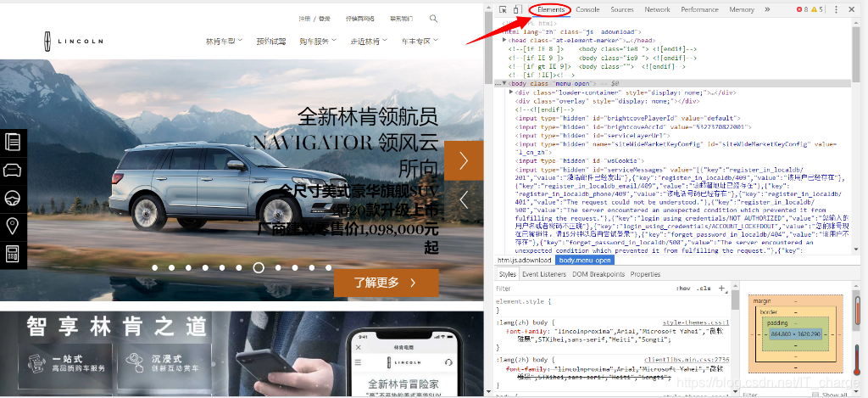The height and width of the screenshot is (398, 868).
Task: Click the calculator icon in left sidebar
Action: [x=12, y=255]
